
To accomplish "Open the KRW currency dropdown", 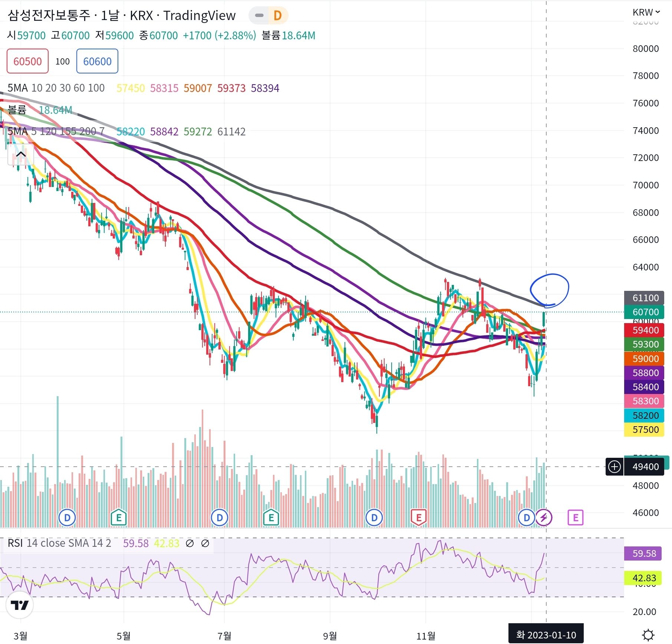I will point(646,12).
